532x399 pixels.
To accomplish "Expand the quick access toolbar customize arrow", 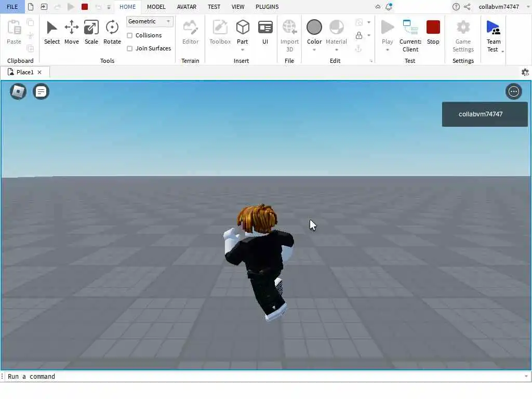I will click(109, 7).
